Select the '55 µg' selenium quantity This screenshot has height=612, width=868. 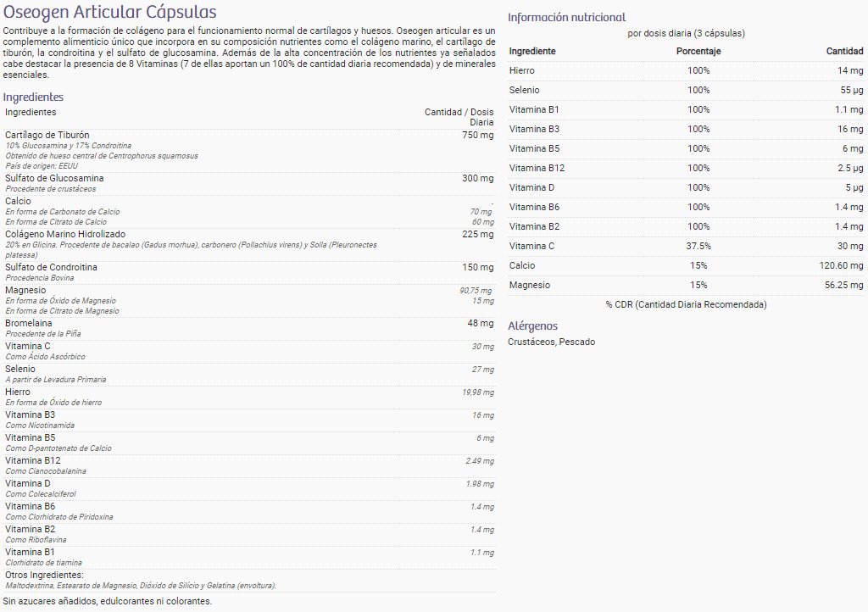(852, 90)
